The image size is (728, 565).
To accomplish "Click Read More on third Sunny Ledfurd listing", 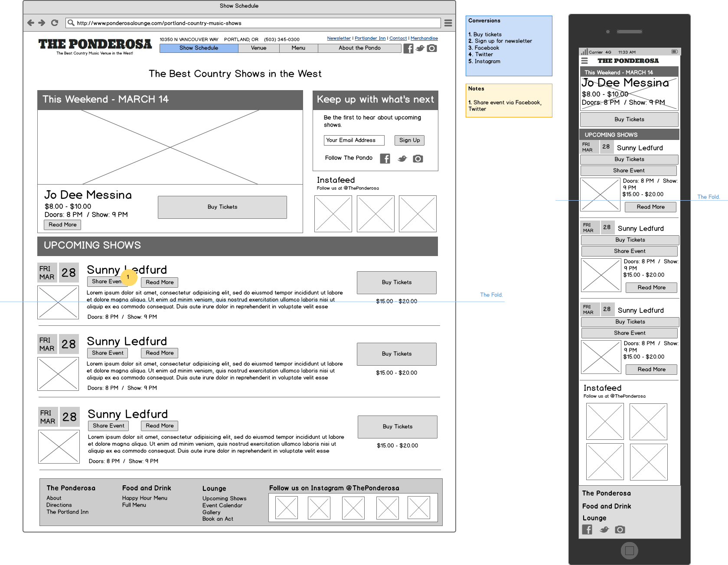I will coord(160,425).
